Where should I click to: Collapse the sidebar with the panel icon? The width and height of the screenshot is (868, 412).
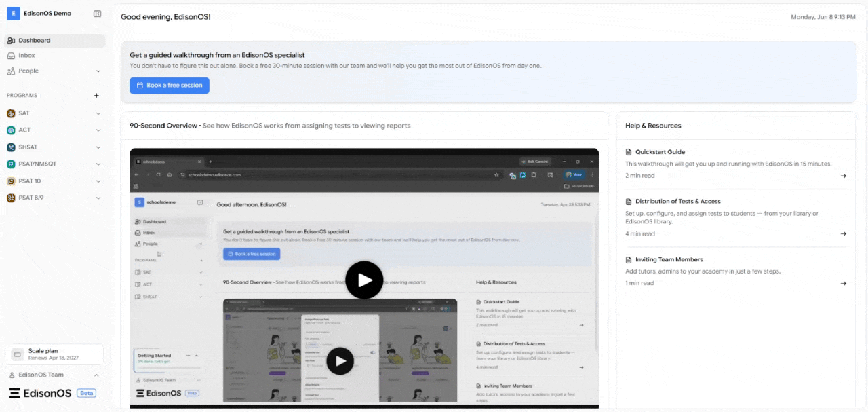98,14
